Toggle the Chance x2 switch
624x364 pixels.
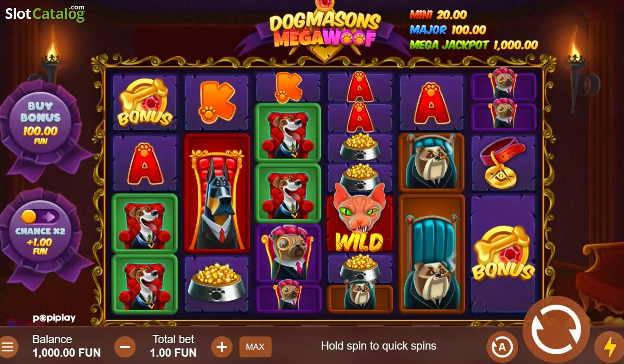(x=40, y=217)
